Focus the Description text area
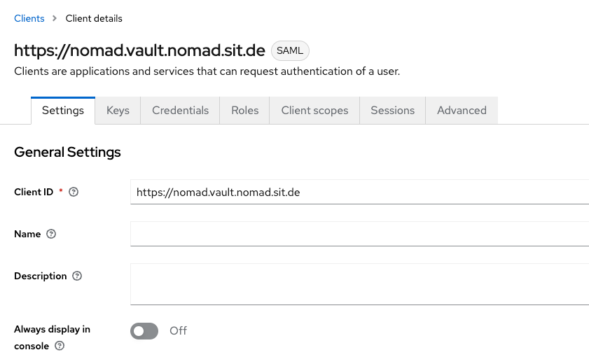 [x=359, y=283]
